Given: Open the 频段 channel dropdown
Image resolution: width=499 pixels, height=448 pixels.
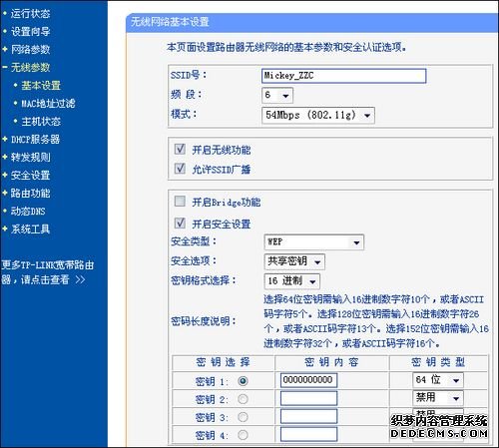Looking at the screenshot, I should point(277,96).
